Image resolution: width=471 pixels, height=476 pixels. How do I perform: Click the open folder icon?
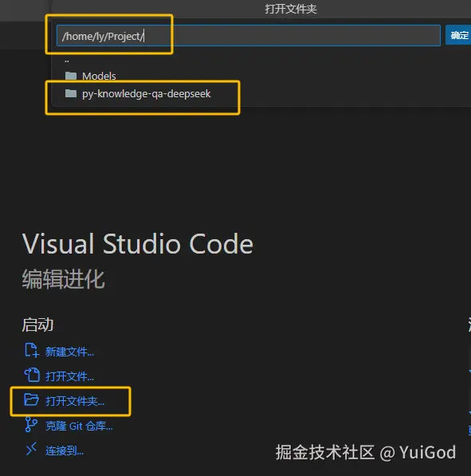[32, 399]
